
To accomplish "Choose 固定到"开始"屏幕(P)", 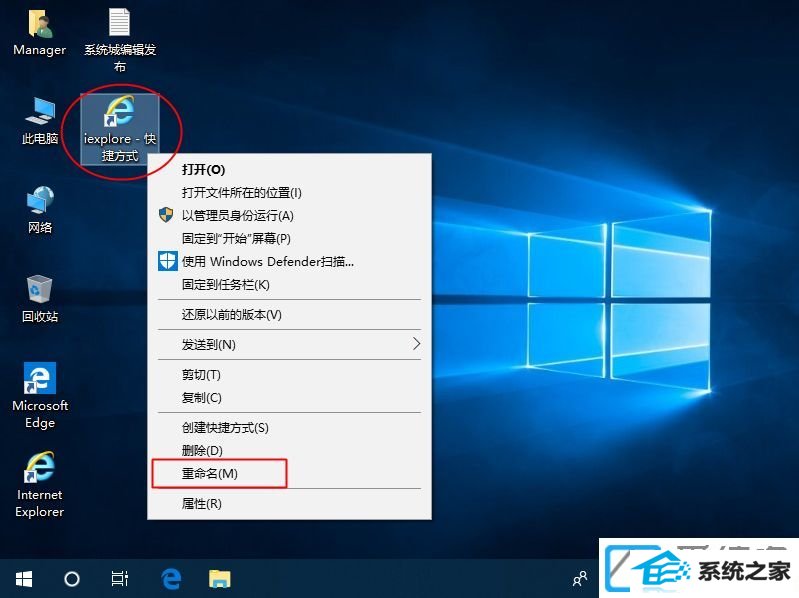I will (x=289, y=238).
